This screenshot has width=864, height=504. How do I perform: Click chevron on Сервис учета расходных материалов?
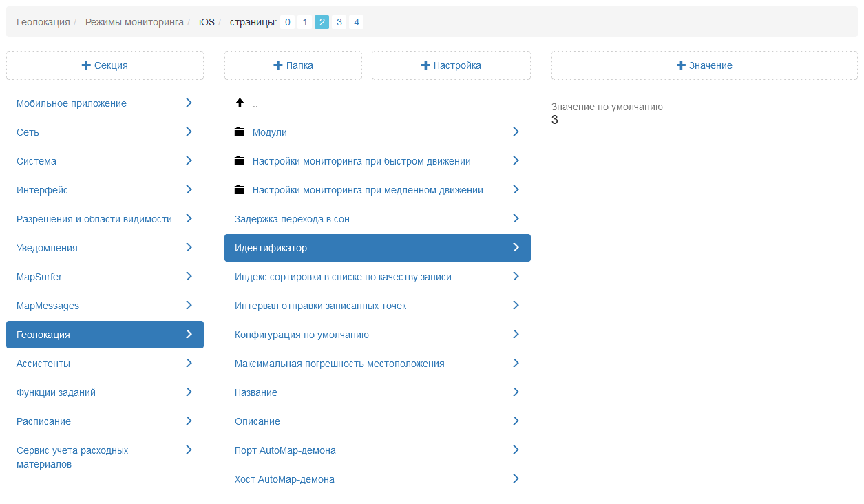pyautogui.click(x=189, y=450)
